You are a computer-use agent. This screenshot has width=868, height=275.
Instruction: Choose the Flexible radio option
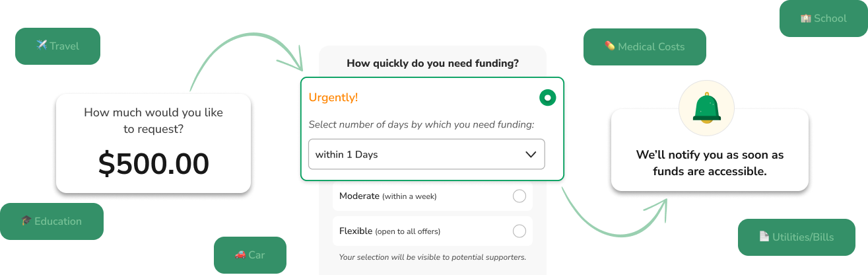519,231
